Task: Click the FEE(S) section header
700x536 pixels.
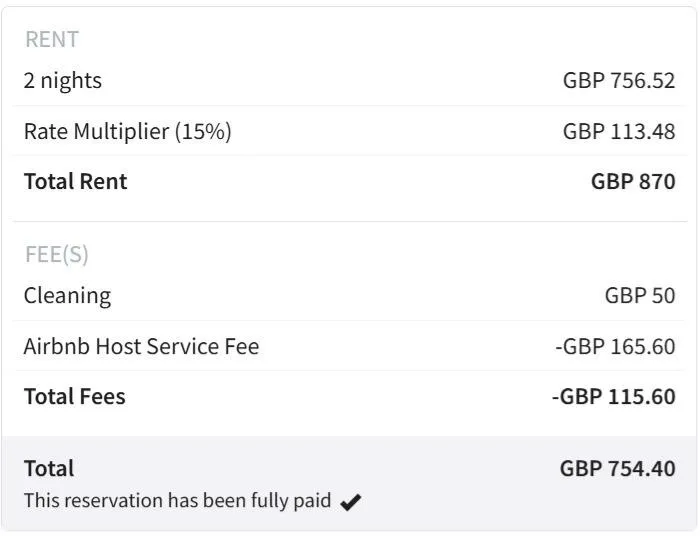Action: [57, 254]
